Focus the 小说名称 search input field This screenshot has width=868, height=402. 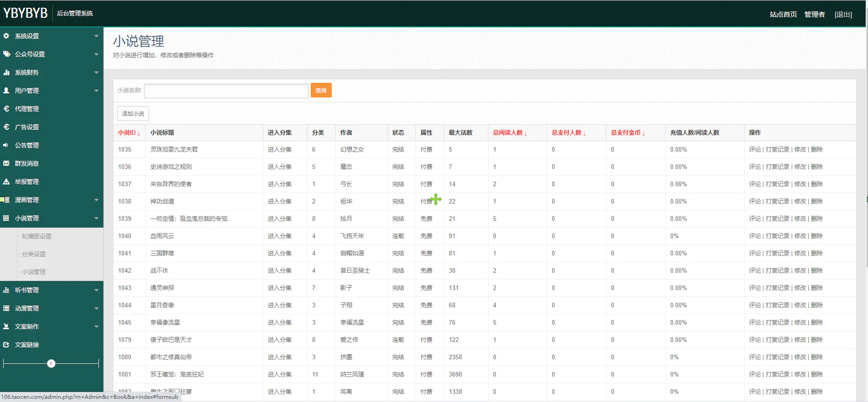pyautogui.click(x=226, y=91)
